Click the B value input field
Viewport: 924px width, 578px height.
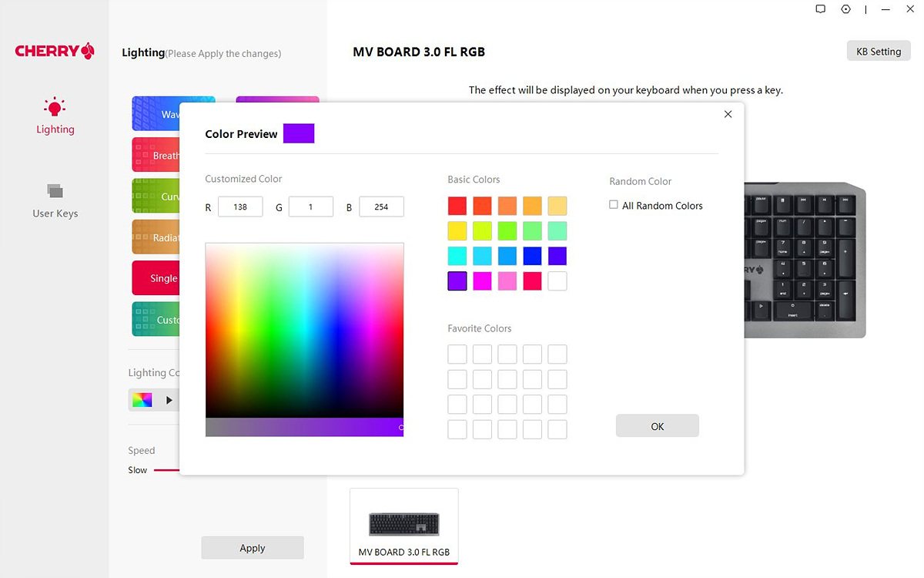pyautogui.click(x=381, y=207)
